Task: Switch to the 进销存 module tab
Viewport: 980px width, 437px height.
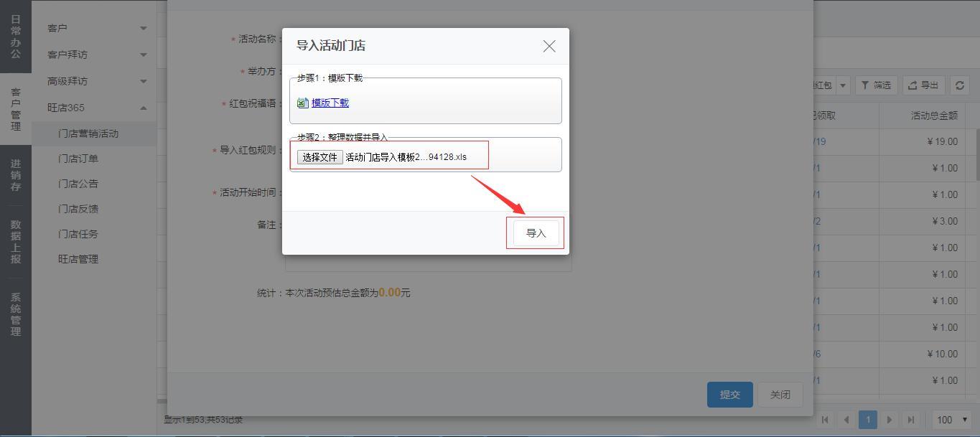Action: 16,175
